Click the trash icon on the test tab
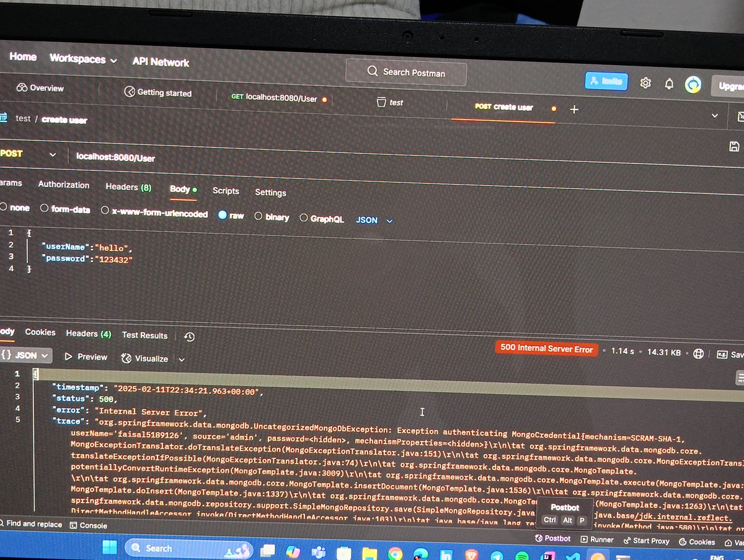744x560 pixels. pos(381,102)
